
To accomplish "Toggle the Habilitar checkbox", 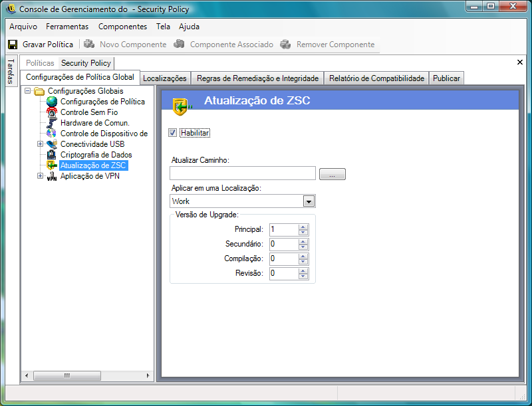I will click(x=172, y=132).
